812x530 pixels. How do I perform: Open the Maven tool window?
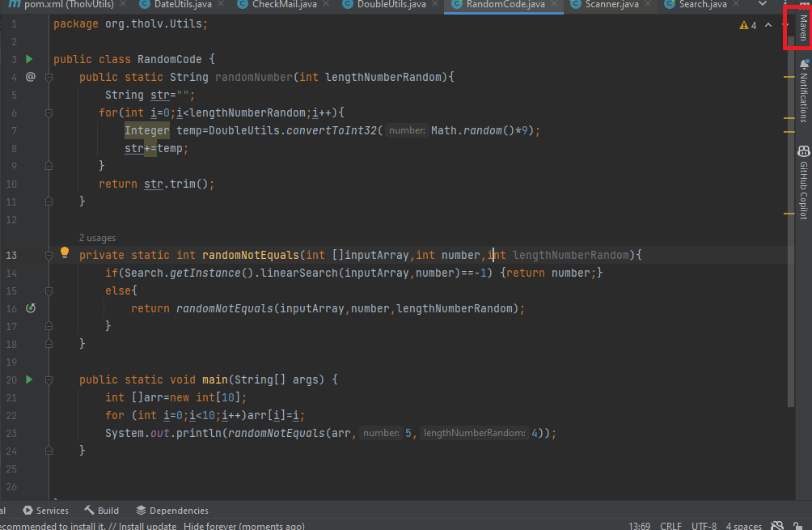point(804,28)
